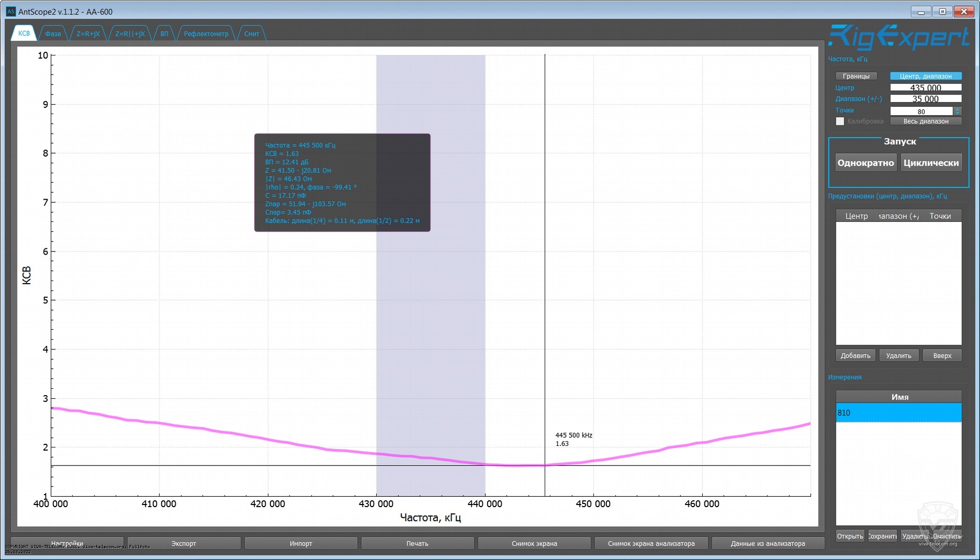Tick the Калибровка checkbox
The height and width of the screenshot is (560, 980).
[840, 121]
